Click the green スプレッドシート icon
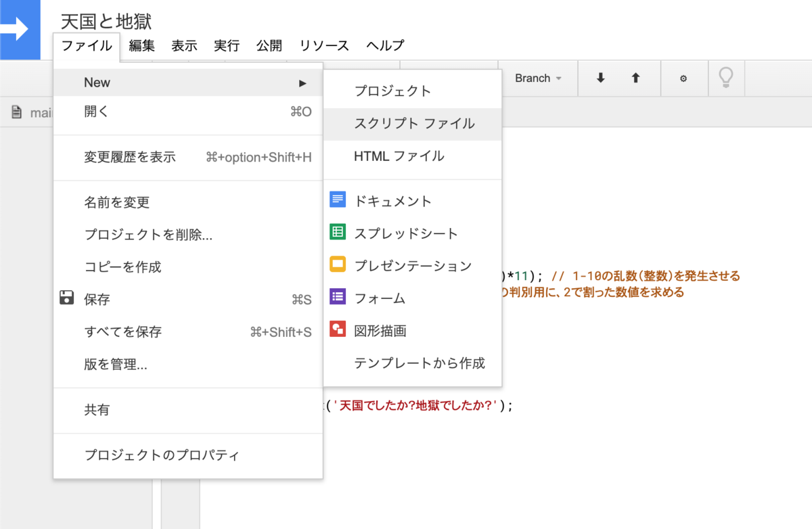Screen dimensions: 812x529 pos(337,232)
